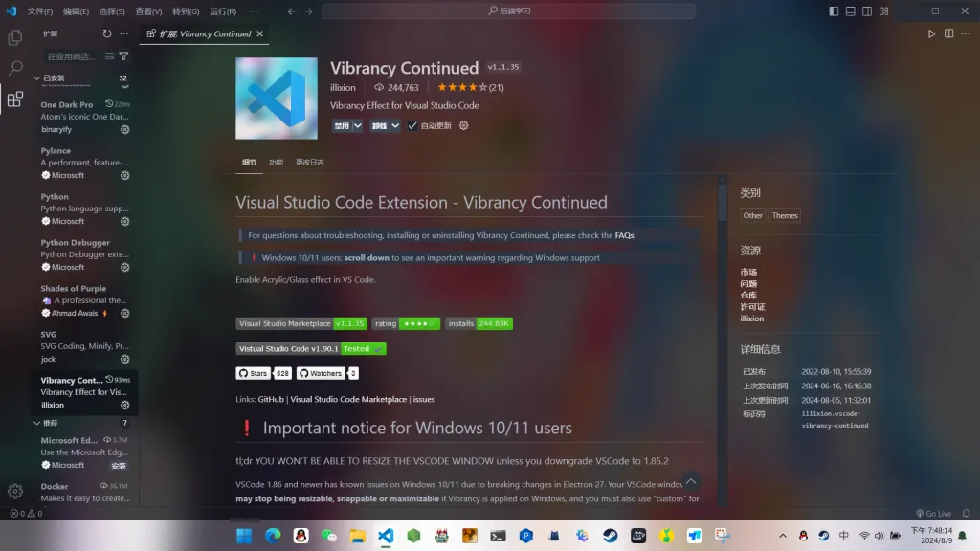Toggle the bottom panel layout icon
This screenshot has height=551, width=980.
851,11
